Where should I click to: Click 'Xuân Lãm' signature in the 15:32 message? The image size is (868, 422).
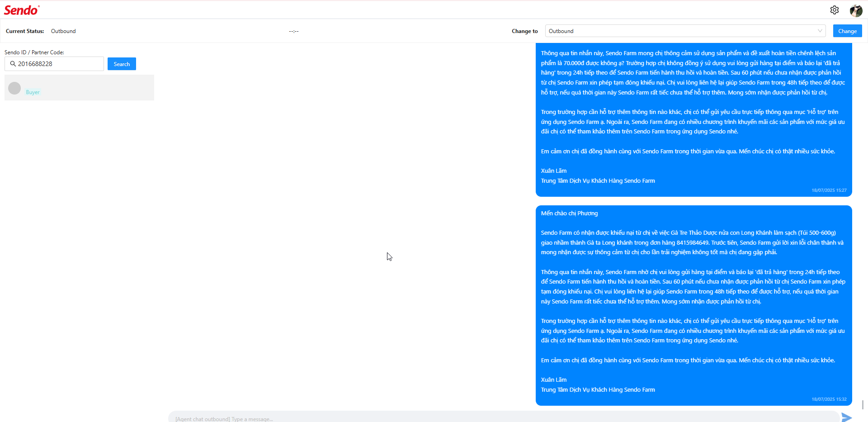(554, 379)
